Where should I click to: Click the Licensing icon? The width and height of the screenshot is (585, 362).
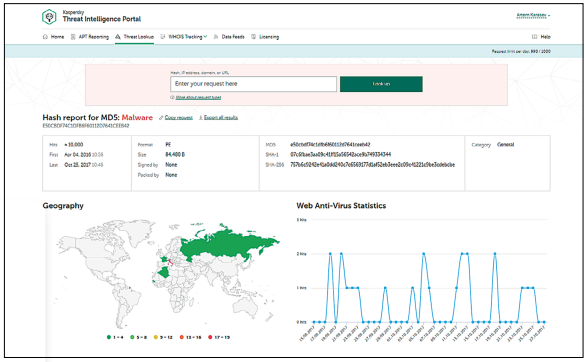pos(253,37)
